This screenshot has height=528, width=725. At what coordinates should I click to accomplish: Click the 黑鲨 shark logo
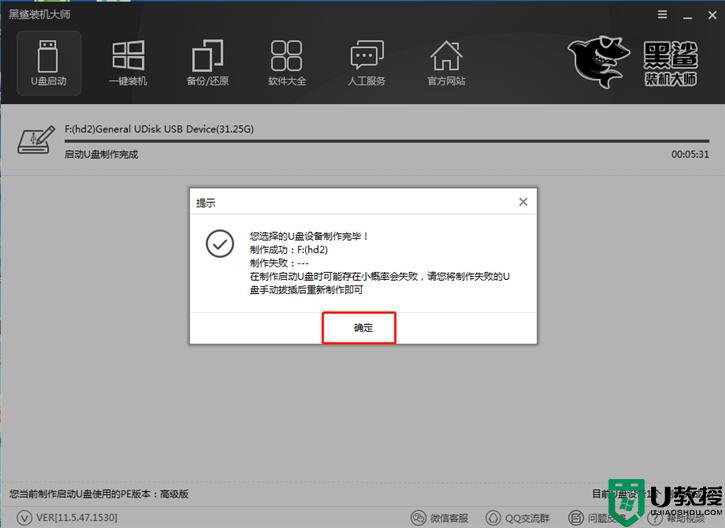tap(598, 62)
